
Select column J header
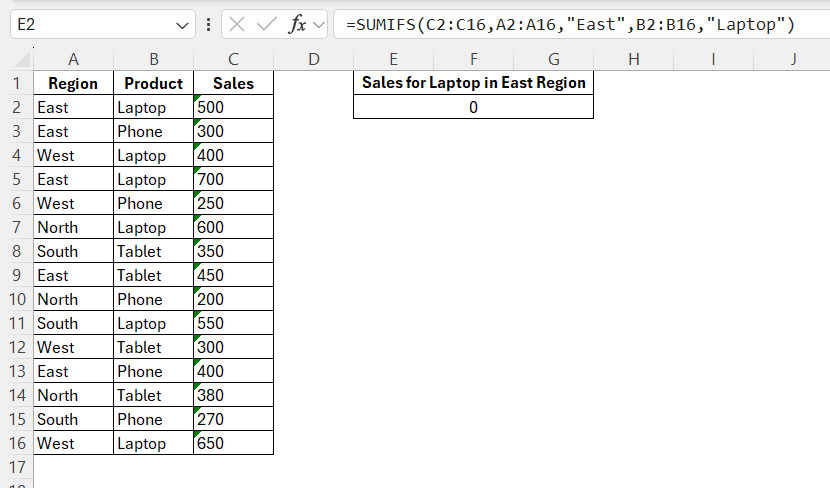pos(793,59)
